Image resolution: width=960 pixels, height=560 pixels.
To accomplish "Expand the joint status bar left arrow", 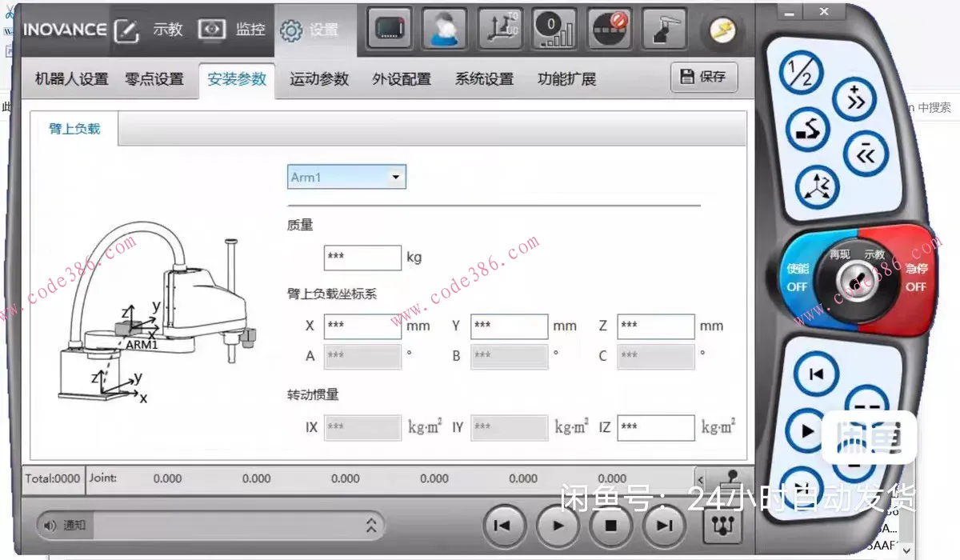I will (x=701, y=478).
